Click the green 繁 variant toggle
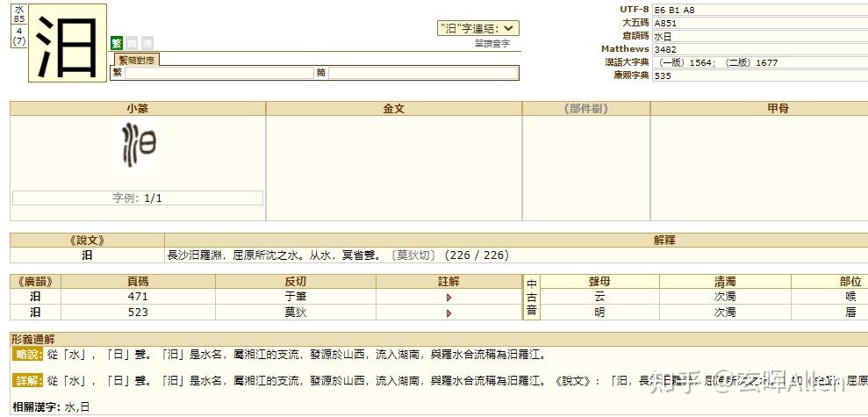This screenshot has width=868, height=417. click(116, 43)
